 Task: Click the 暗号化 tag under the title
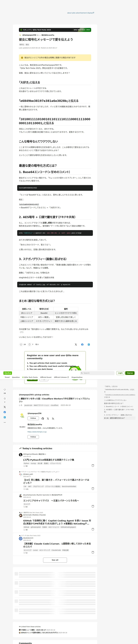[x=22, y=45]
